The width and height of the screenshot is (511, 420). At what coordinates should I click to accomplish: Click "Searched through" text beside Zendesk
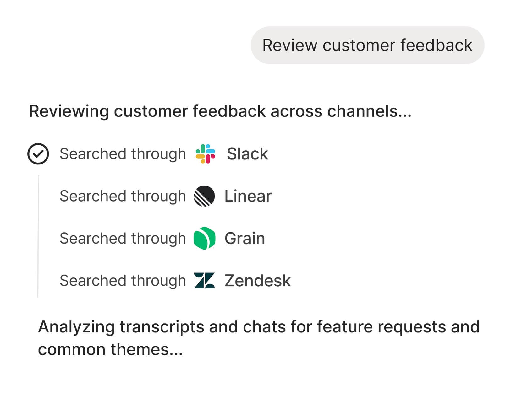pyautogui.click(x=123, y=281)
